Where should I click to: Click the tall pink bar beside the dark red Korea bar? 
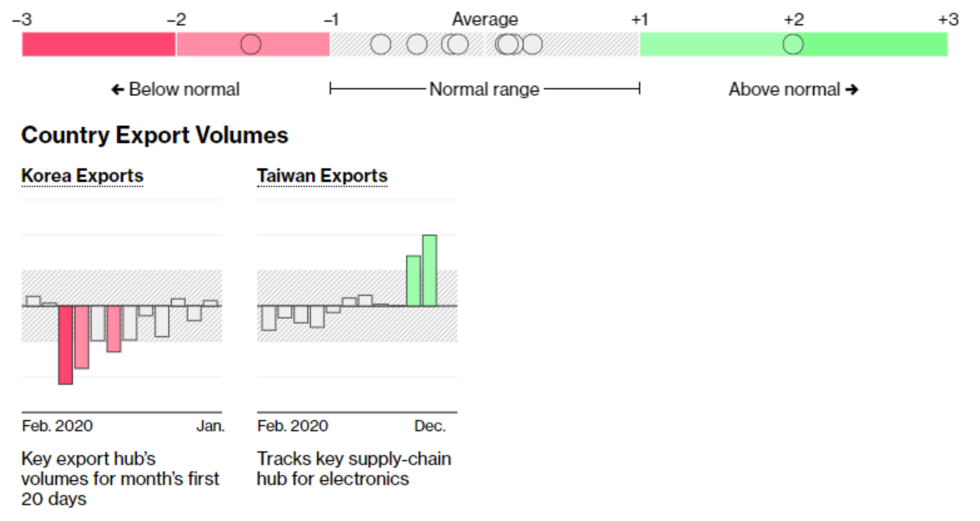pos(82,336)
